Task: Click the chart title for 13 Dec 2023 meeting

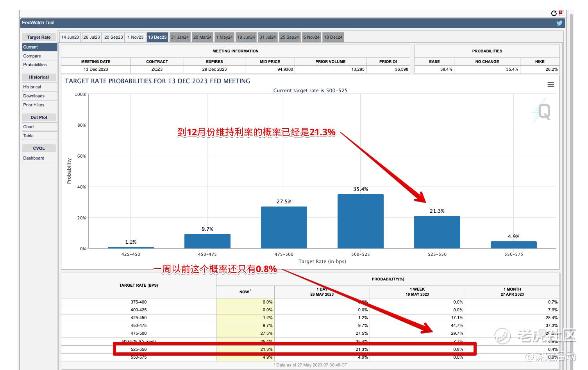Action: [157, 81]
